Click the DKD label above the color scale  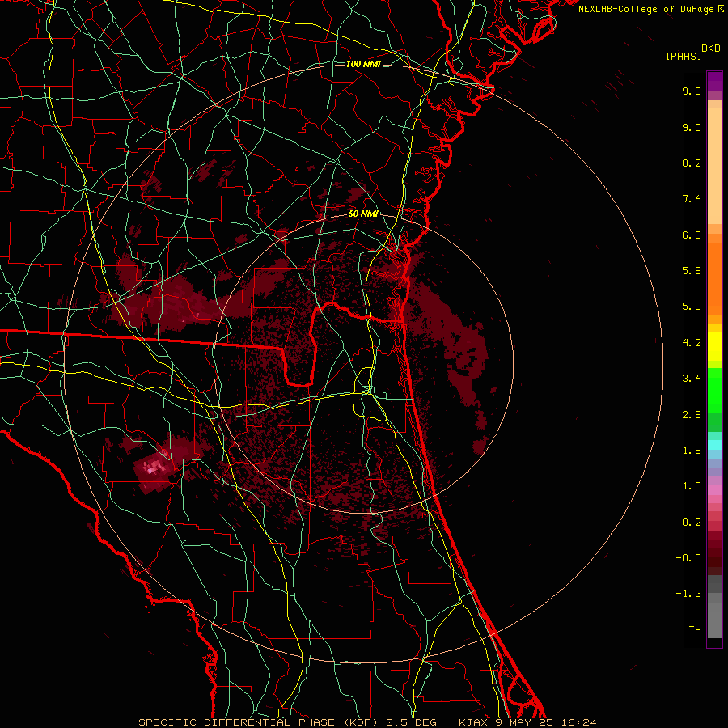coord(711,49)
